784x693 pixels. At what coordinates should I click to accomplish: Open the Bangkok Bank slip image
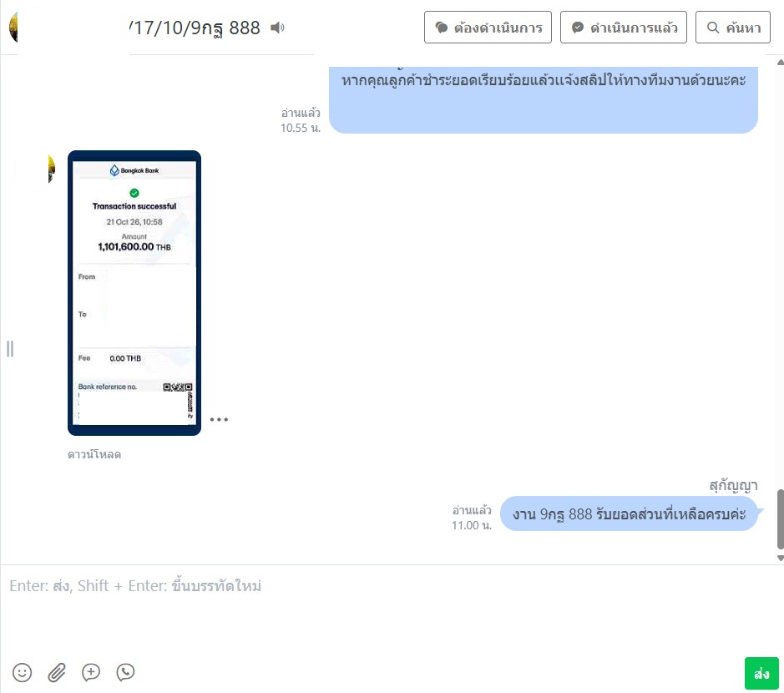(134, 293)
